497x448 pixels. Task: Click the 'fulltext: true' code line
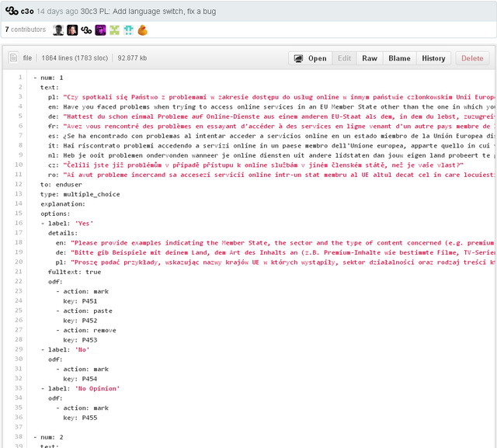(x=75, y=272)
